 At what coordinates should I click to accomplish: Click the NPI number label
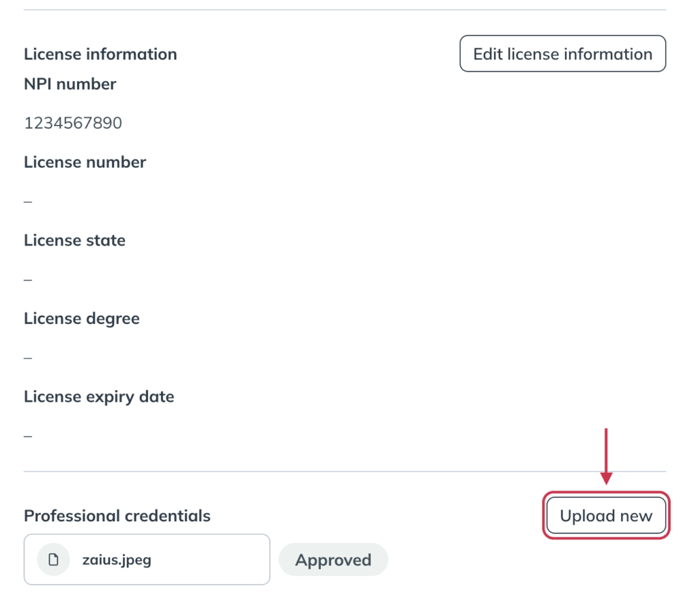tap(70, 84)
